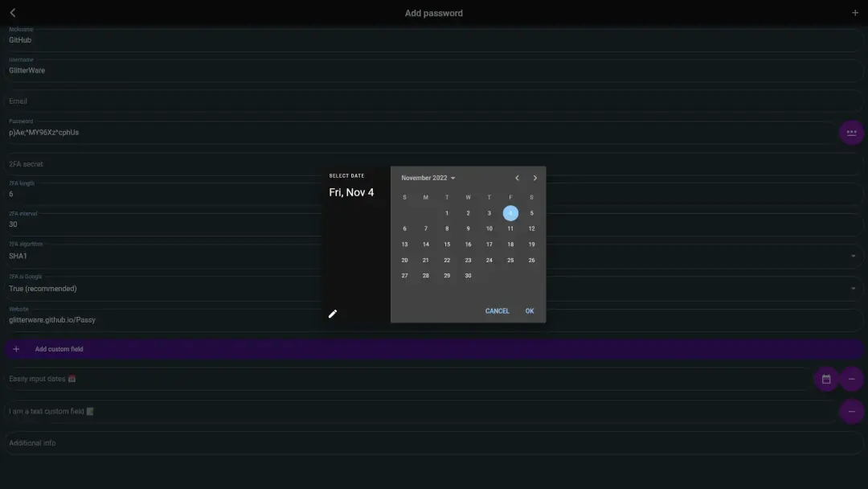Choose November 10 in the calendar
Image resolution: width=868 pixels, height=489 pixels.
click(489, 228)
